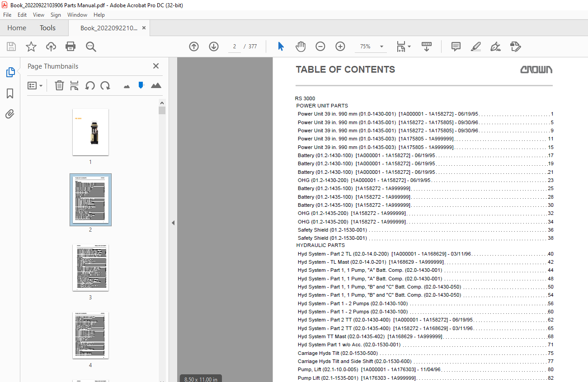Enlarge thumbnail size large mountain icon
The width and height of the screenshot is (588, 382).
point(156,85)
